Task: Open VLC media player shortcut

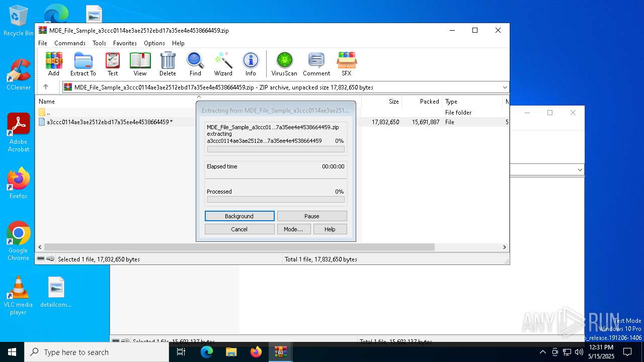Action: 19,296
